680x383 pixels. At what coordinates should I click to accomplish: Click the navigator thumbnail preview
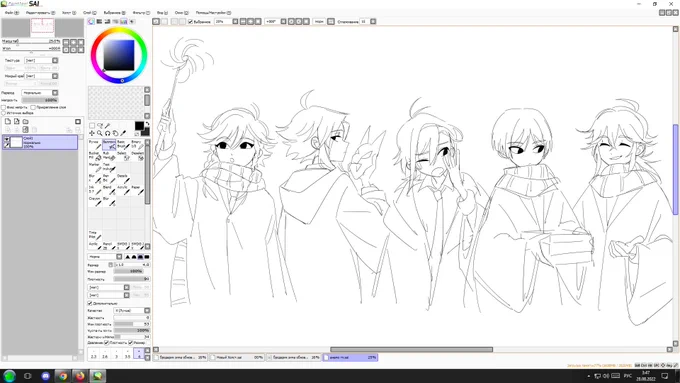pos(42,28)
